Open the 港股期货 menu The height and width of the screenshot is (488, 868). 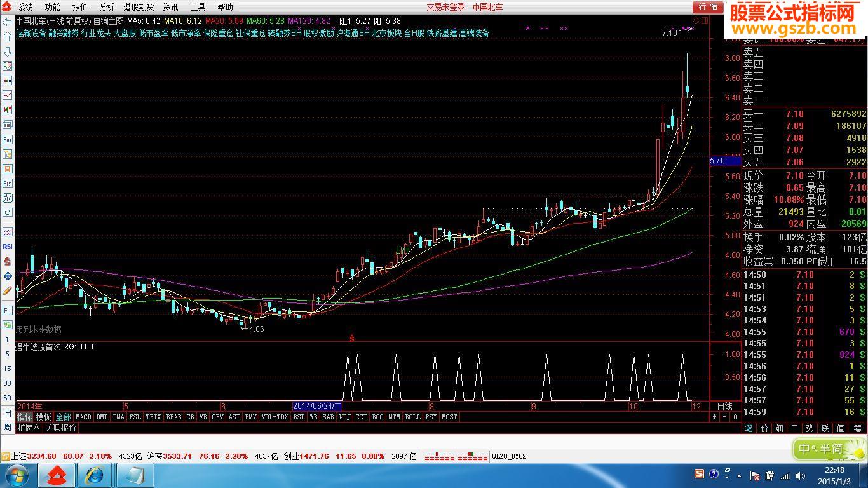[139, 7]
